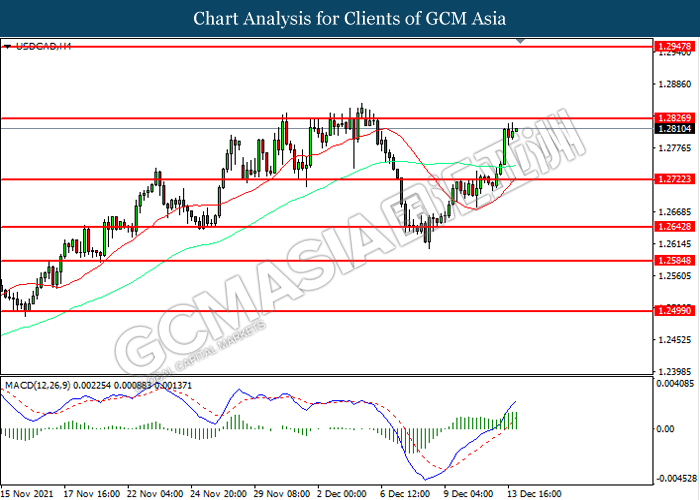Click the 13 Dec 16:00 time label
The height and width of the screenshot is (500, 700).
pyautogui.click(x=534, y=494)
